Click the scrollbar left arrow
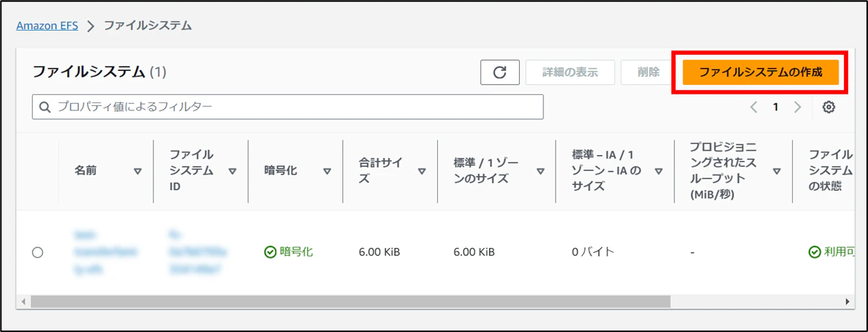Screen dimensions: 868x332 [x=23, y=301]
